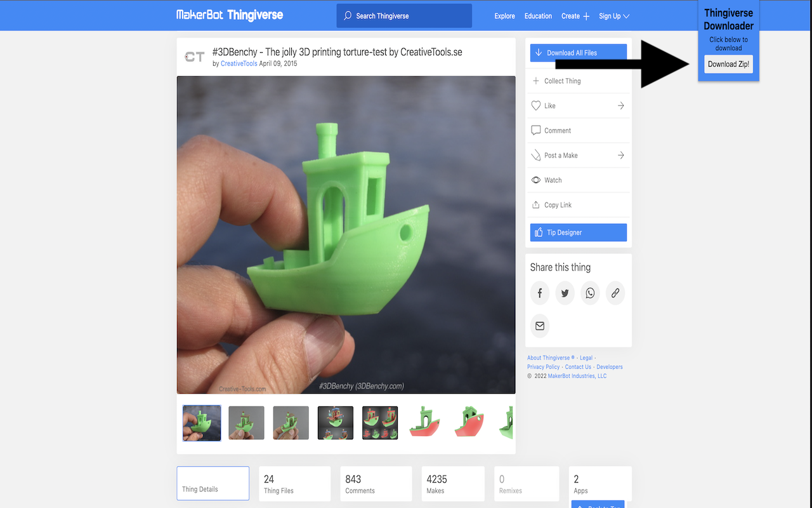Select sixth thumbnail of red-hull Benchy render
The height and width of the screenshot is (508, 812).
[x=425, y=423]
